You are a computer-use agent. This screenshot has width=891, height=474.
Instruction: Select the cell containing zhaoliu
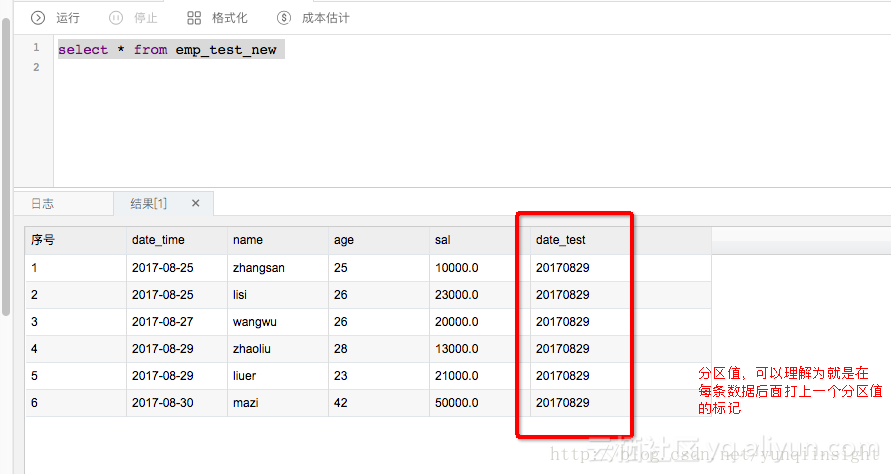click(278, 349)
